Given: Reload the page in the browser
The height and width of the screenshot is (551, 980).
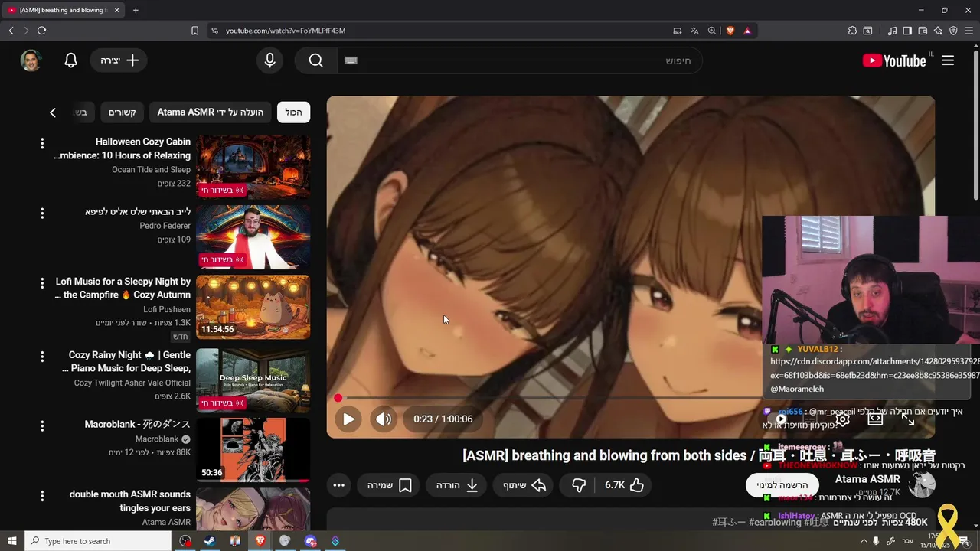Looking at the screenshot, I should coord(41,31).
